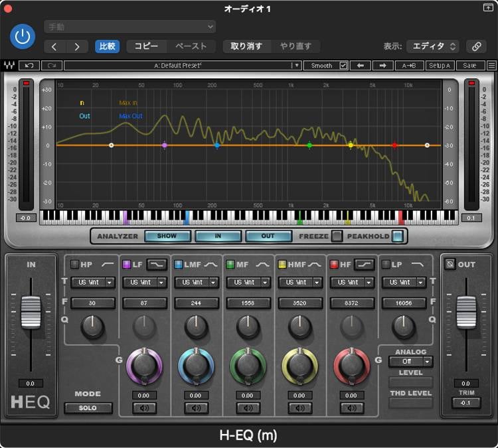Enable the LP band toggle

click(x=386, y=264)
